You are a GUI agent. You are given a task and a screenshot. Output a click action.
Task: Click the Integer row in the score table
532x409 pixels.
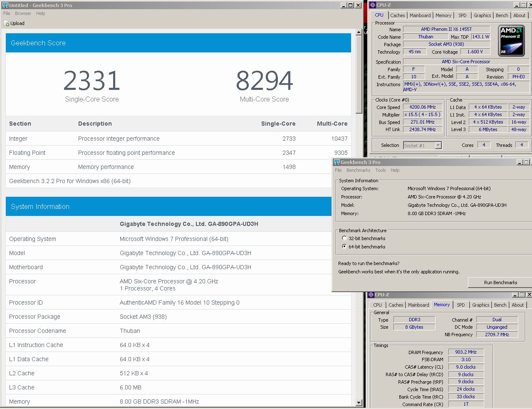pyautogui.click(x=178, y=139)
